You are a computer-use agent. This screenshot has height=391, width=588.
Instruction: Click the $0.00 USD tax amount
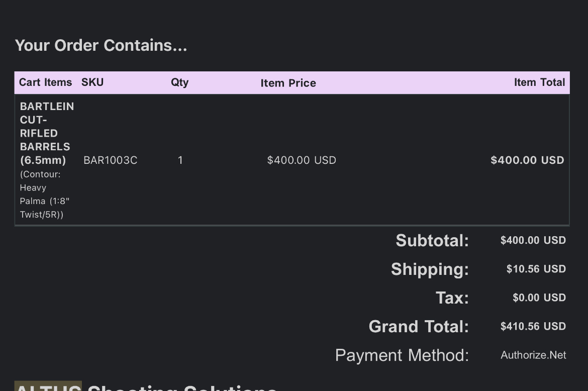[x=539, y=298]
